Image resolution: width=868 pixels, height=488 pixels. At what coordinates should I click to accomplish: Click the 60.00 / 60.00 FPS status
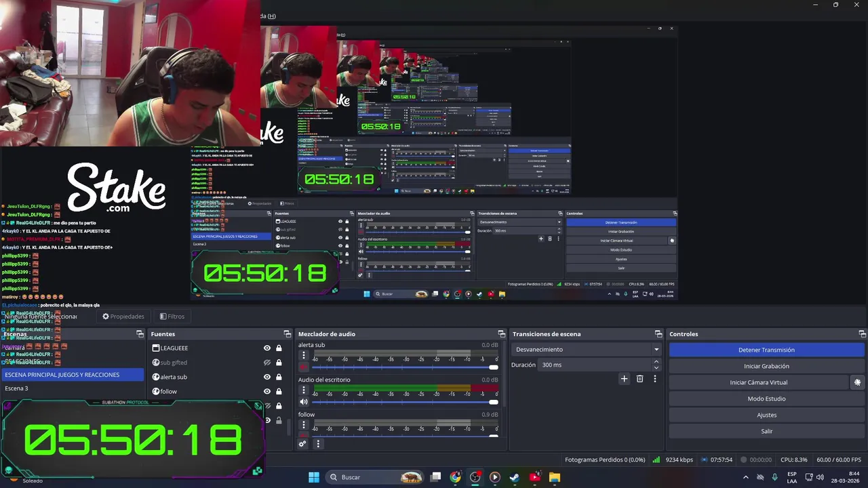pyautogui.click(x=839, y=460)
